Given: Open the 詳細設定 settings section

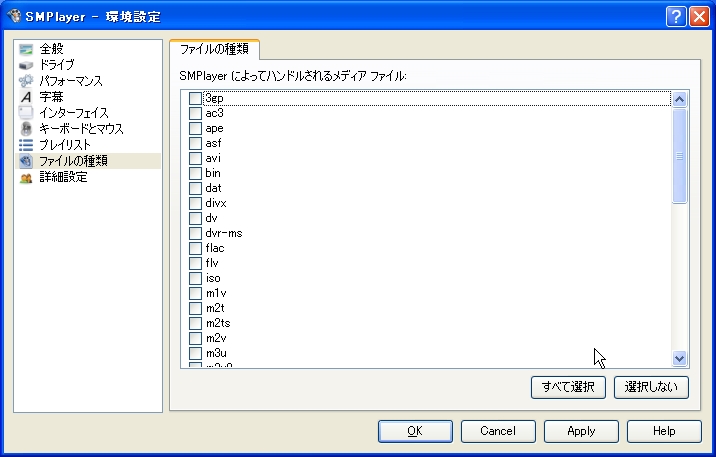Looking at the screenshot, I should tap(63, 177).
